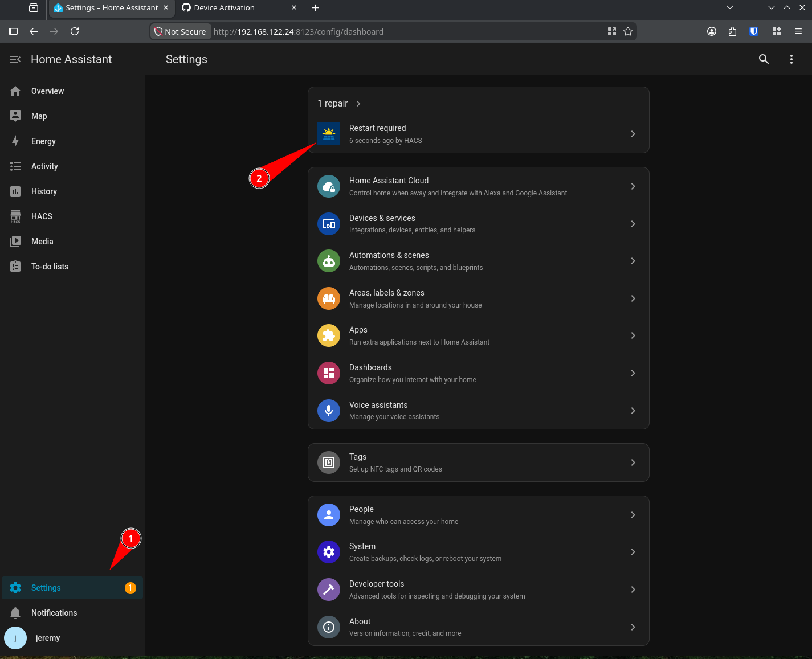Click the Not Secure site badge
812x659 pixels.
181,32
